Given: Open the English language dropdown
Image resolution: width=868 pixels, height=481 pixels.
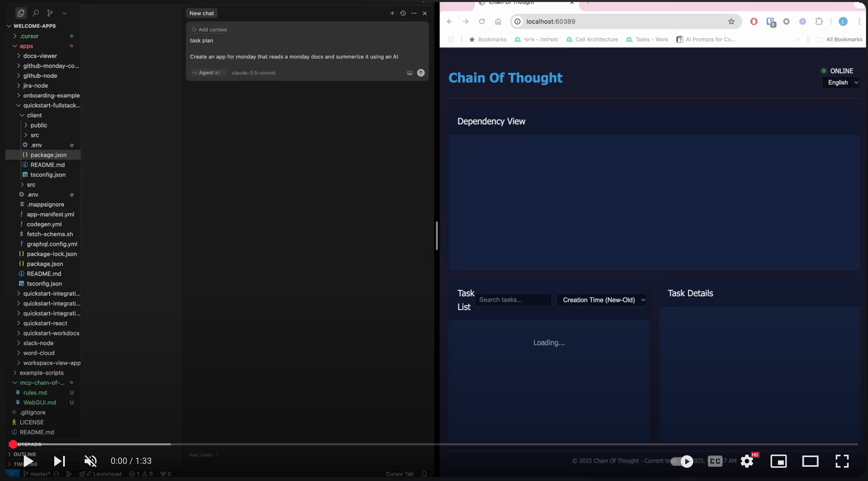Looking at the screenshot, I should 842,83.
